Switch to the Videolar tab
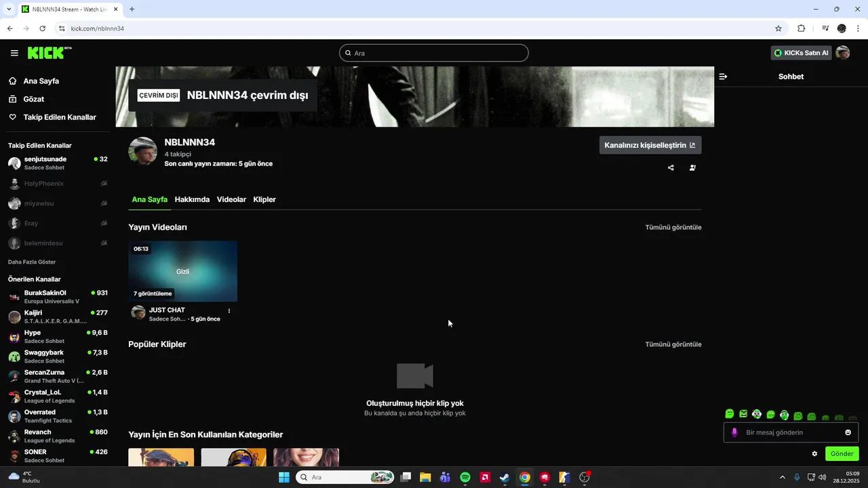868x488 pixels. point(231,200)
